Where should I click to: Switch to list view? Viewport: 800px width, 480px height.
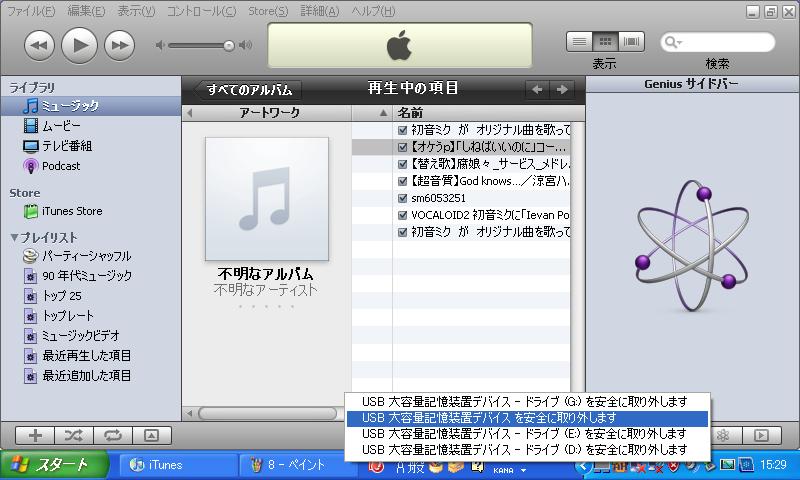(580, 42)
